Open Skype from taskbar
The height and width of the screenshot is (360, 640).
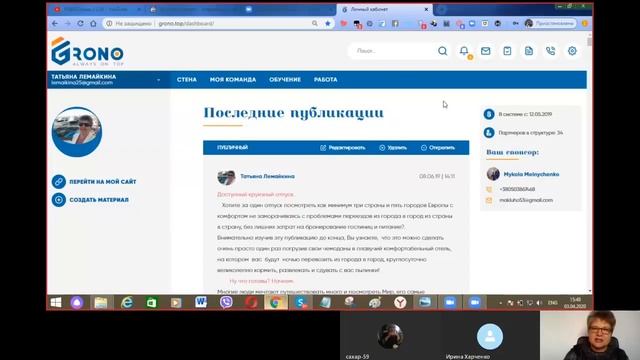point(301,302)
